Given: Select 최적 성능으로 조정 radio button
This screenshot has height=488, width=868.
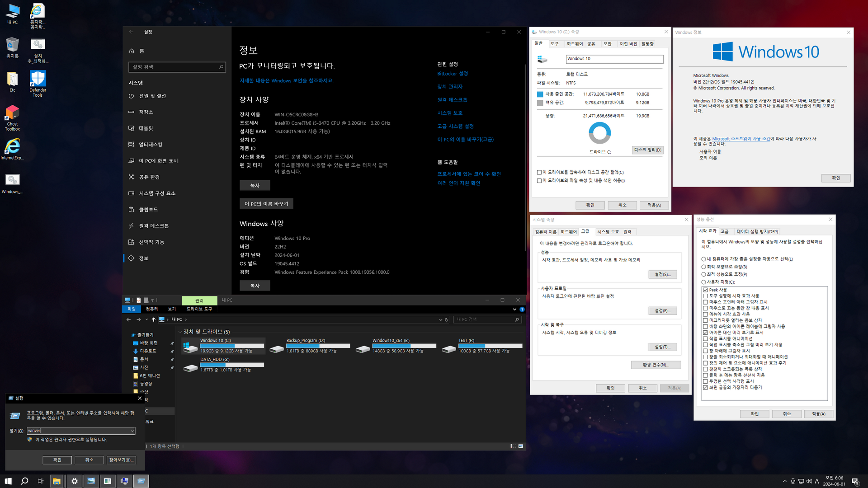Looking at the screenshot, I should (x=704, y=274).
